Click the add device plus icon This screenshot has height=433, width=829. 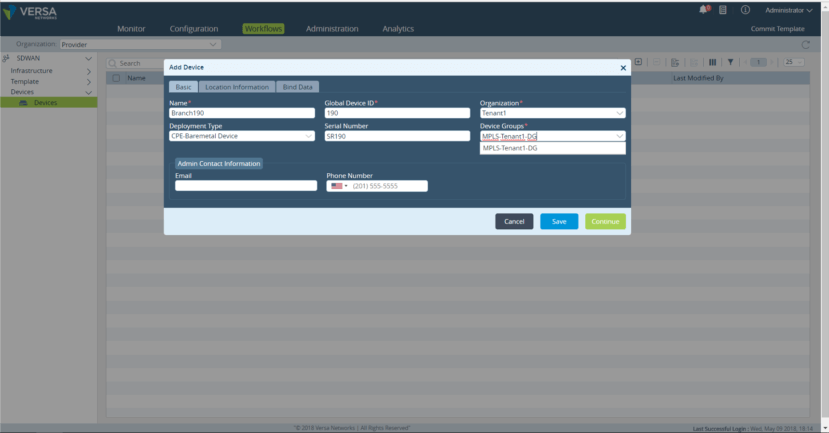638,62
